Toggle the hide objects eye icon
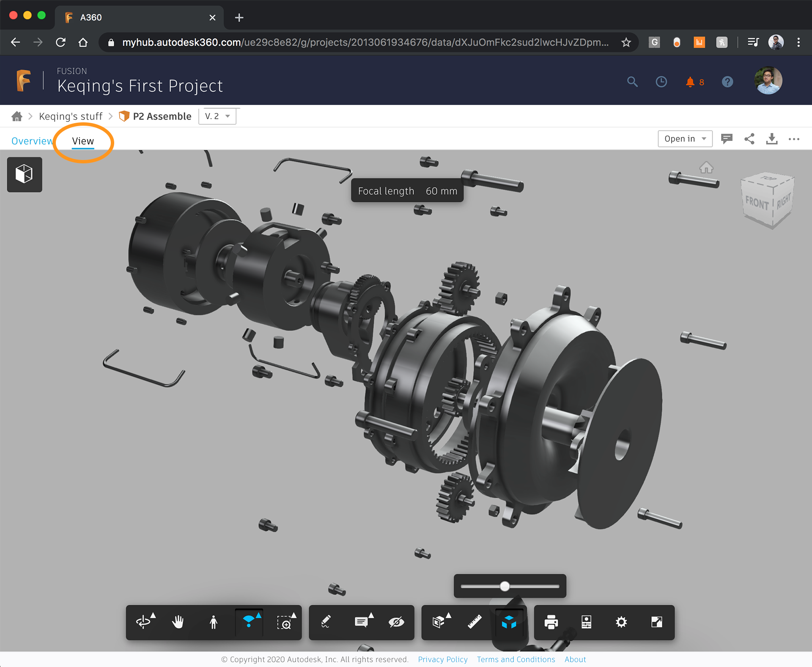The height and width of the screenshot is (667, 812). (x=396, y=622)
